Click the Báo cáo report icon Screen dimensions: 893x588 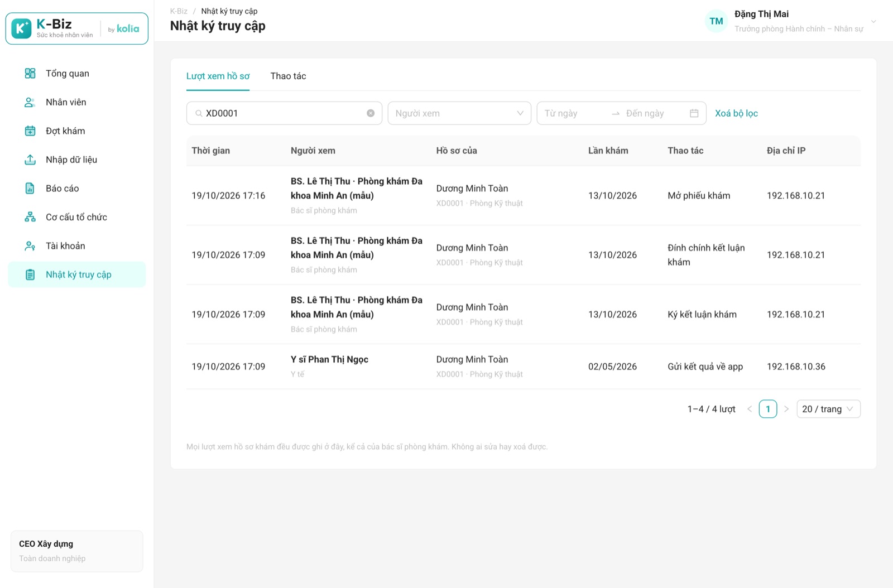pyautogui.click(x=30, y=188)
